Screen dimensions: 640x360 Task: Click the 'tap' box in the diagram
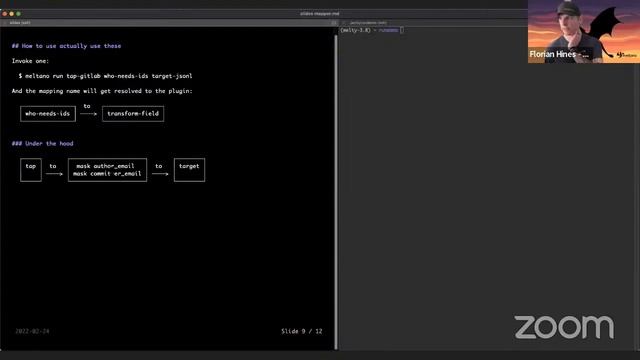point(31,170)
